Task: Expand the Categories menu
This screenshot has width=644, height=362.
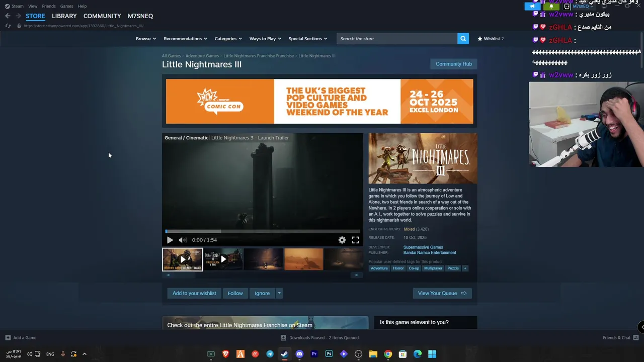Action: pyautogui.click(x=228, y=39)
